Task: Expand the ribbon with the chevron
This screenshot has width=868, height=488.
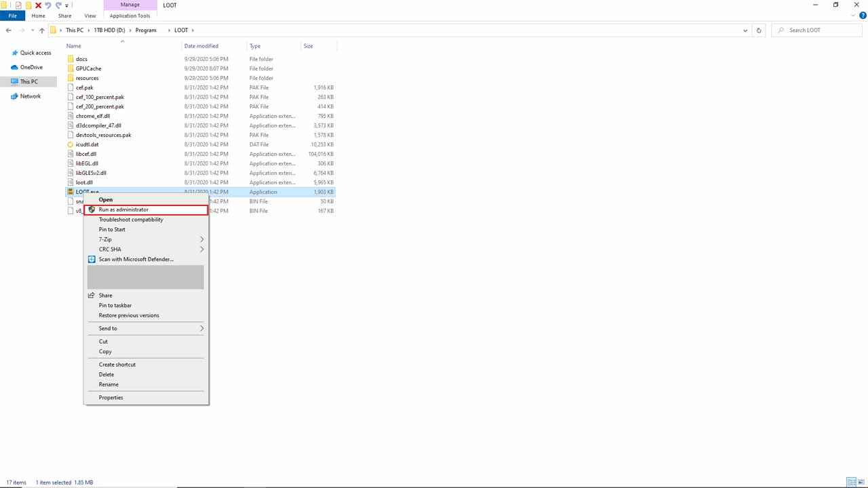Action: coord(852,16)
